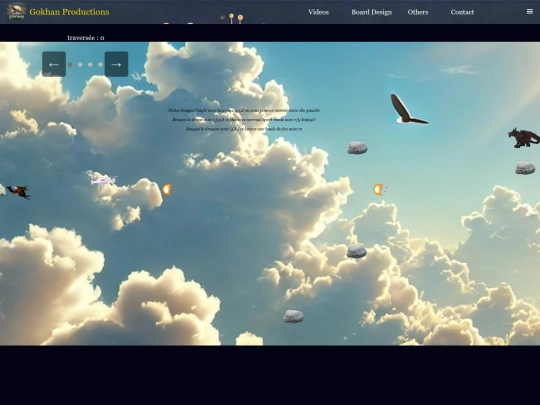Screen dimensions: 540x405
Task: Open the Board Design menu
Action: click(x=372, y=12)
